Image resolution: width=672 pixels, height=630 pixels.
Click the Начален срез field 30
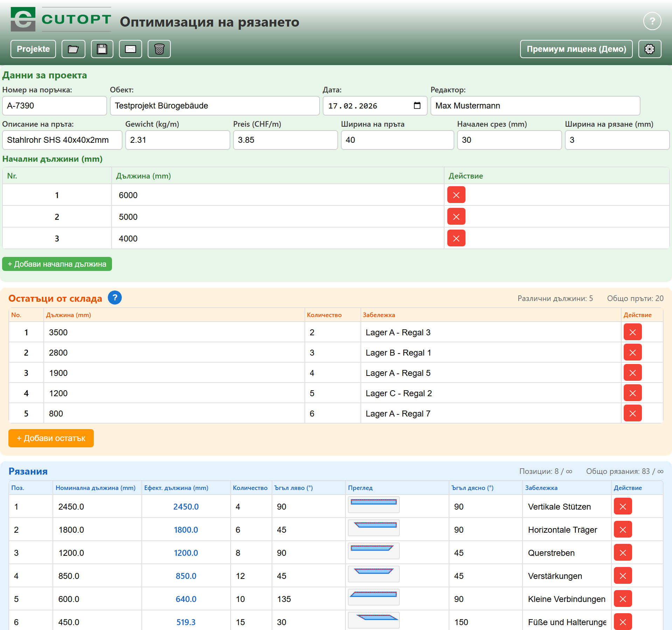click(x=510, y=140)
